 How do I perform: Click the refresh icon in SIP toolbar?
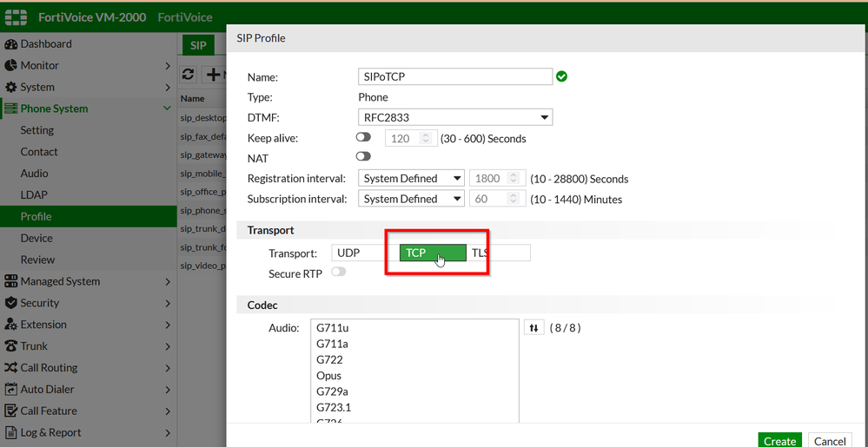click(189, 74)
